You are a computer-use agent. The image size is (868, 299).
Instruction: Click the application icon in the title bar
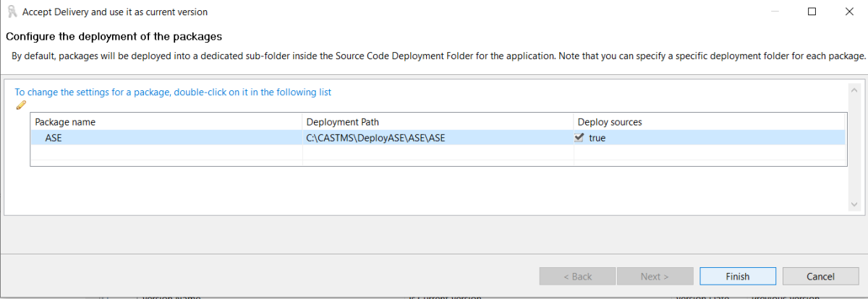pyautogui.click(x=12, y=12)
